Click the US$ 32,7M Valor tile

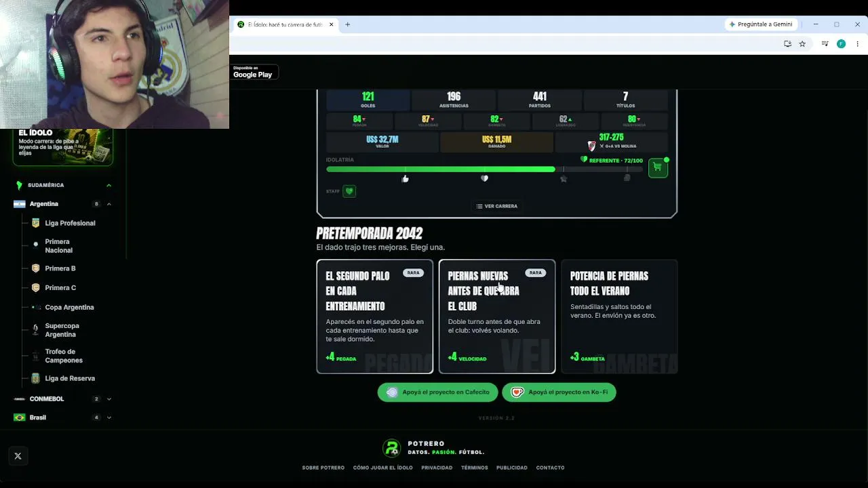[x=382, y=142]
